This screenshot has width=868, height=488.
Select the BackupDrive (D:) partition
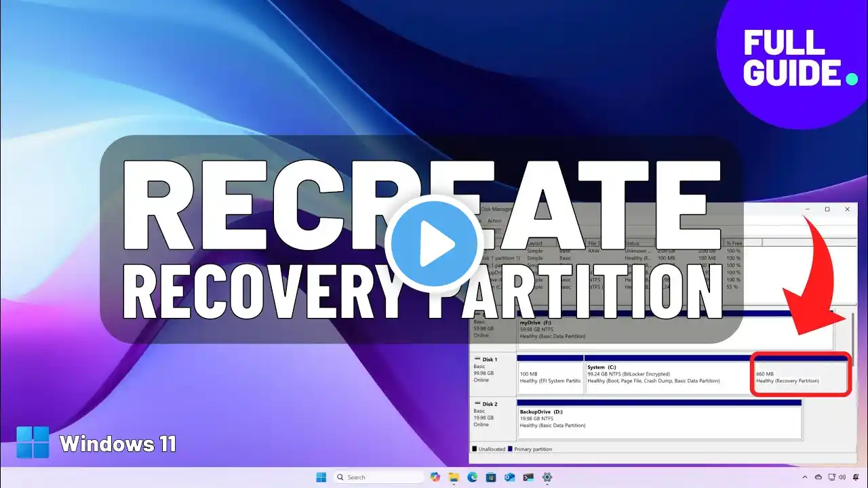point(659,419)
